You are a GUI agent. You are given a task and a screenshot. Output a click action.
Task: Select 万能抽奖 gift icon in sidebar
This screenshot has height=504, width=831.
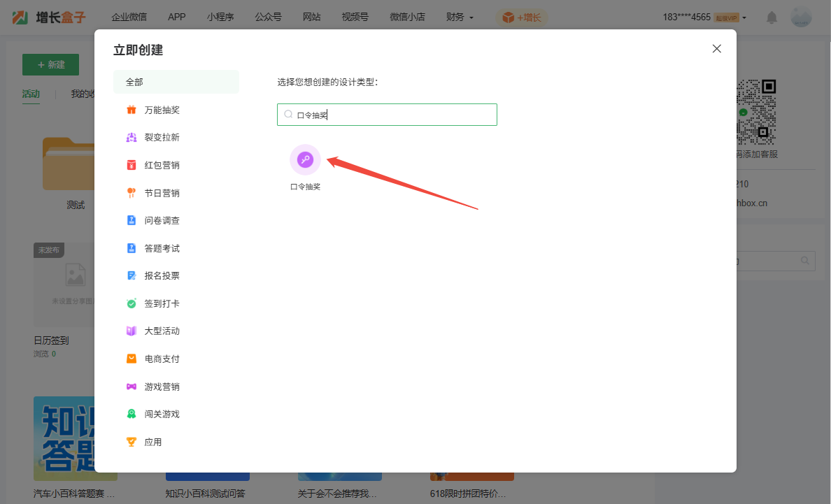(x=132, y=110)
